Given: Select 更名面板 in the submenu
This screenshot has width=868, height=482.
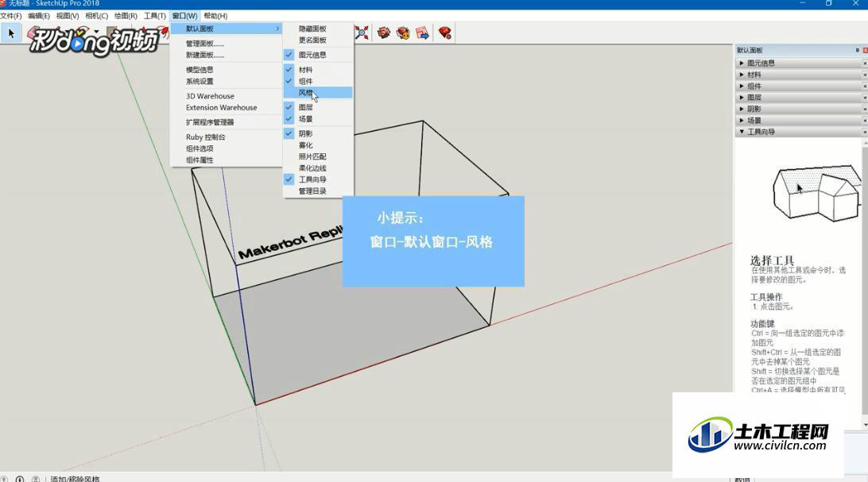Looking at the screenshot, I should [x=318, y=40].
